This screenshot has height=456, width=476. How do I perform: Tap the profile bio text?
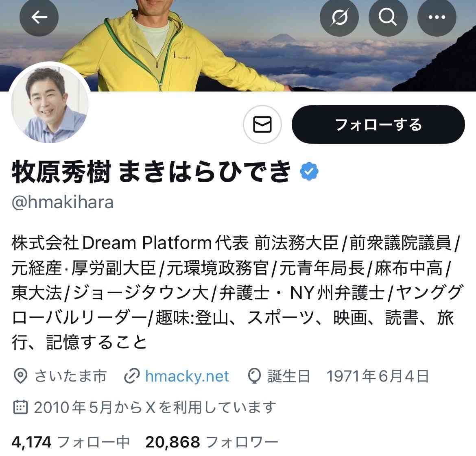click(237, 292)
